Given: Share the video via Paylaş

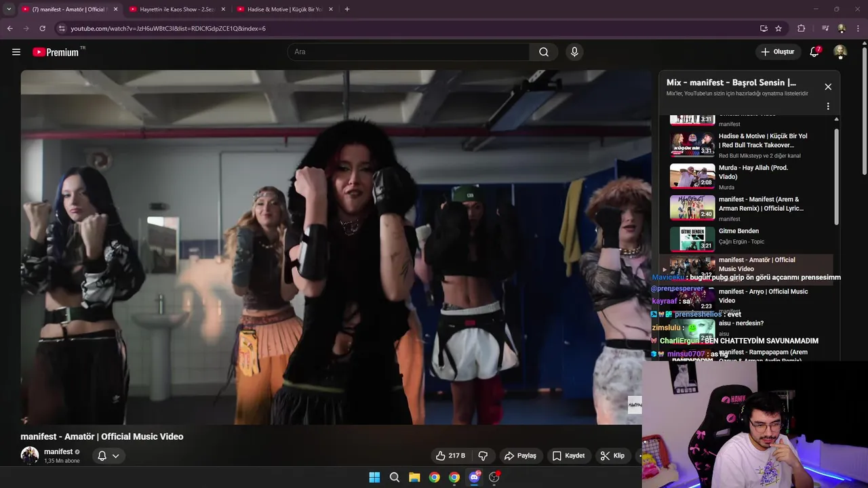Looking at the screenshot, I should [x=521, y=456].
